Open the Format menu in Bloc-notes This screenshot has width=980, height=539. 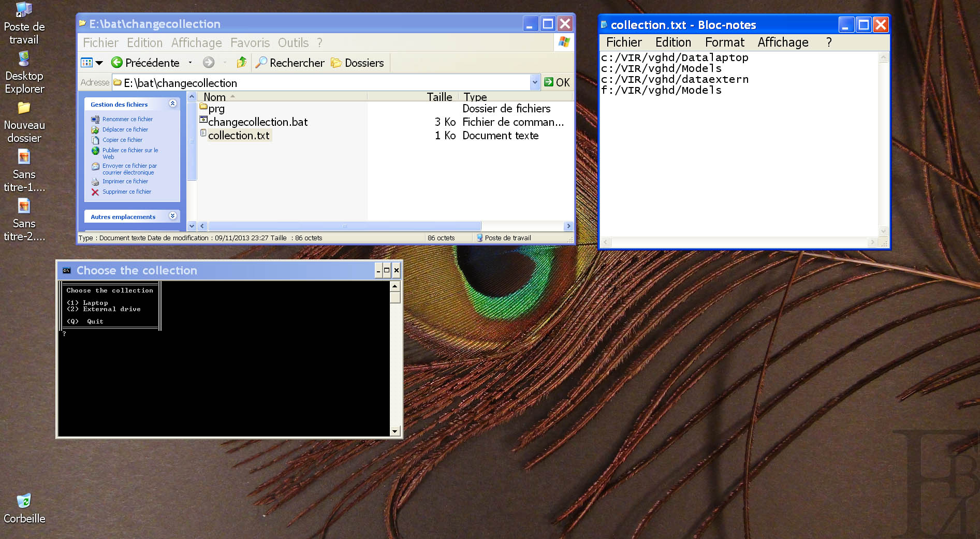(725, 42)
